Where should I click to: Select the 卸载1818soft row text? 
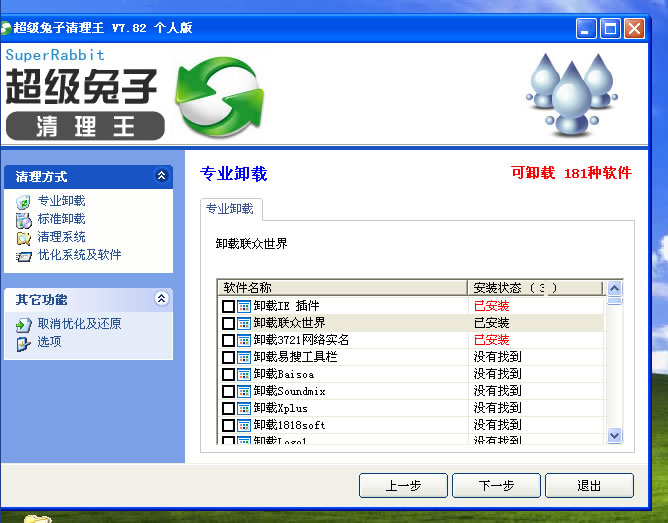coord(289,425)
